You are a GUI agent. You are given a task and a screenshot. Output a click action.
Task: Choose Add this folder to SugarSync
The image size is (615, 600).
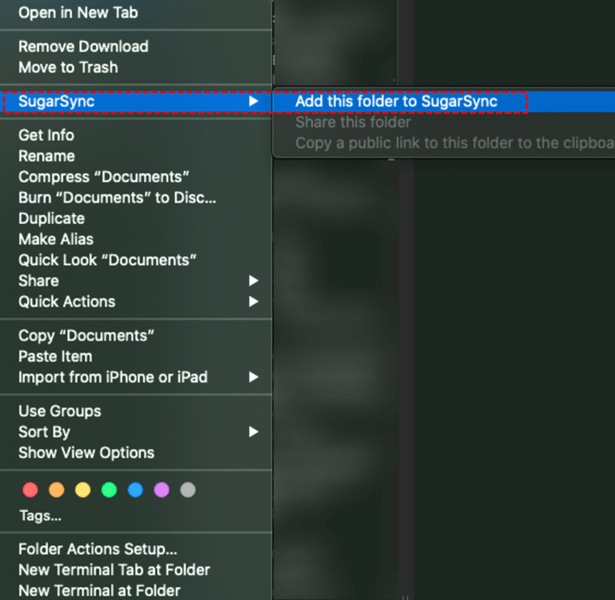tap(444, 102)
